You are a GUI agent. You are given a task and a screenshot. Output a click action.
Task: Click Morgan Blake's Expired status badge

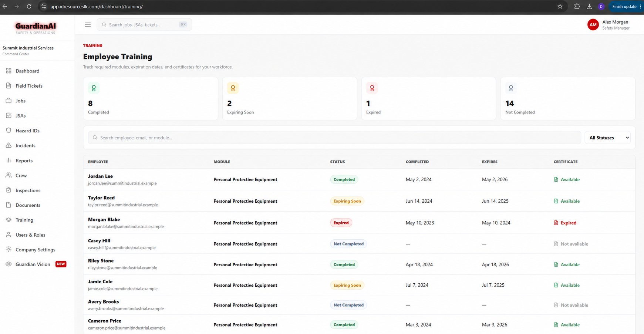pos(341,223)
